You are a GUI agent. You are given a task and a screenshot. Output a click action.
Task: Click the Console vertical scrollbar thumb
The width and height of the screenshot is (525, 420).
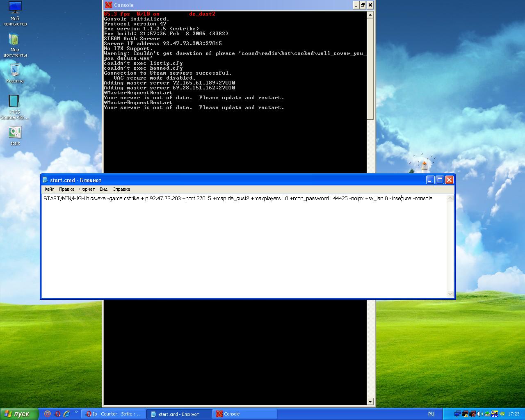point(370,69)
